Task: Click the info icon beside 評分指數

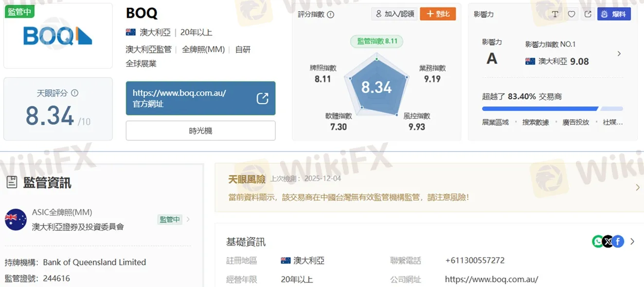Action: tap(331, 14)
